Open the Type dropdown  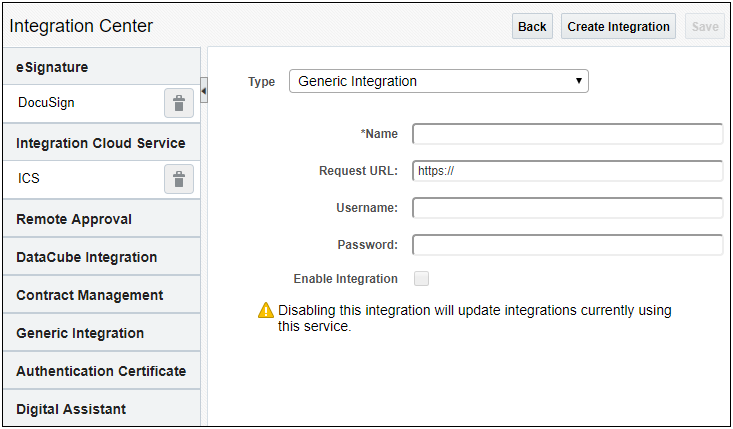point(438,81)
